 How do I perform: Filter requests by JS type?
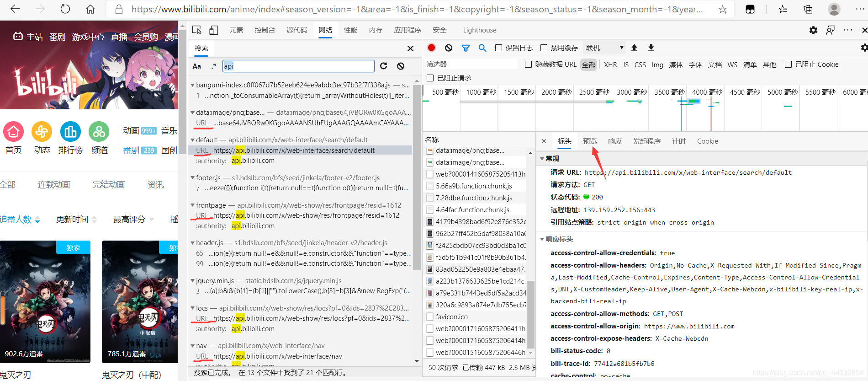tap(626, 64)
